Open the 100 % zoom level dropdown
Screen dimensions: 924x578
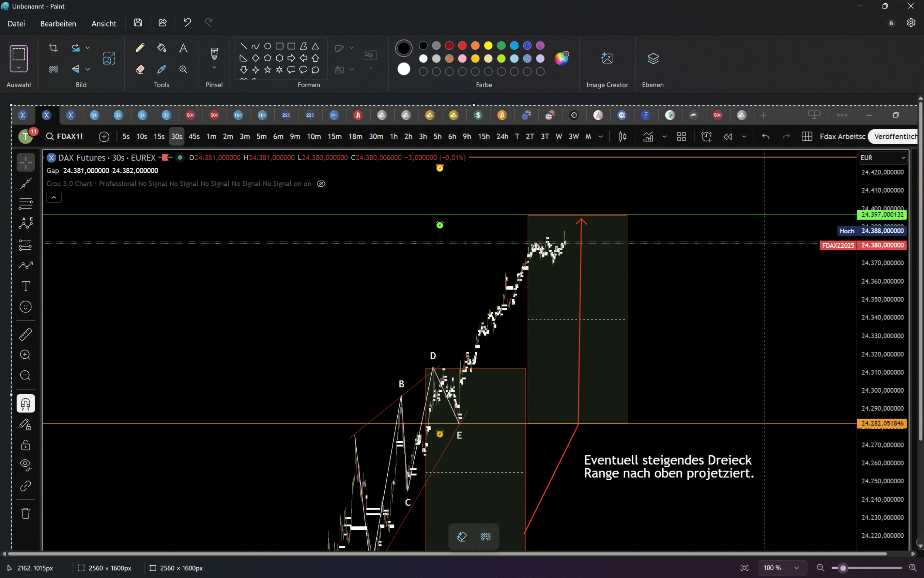[796, 568]
